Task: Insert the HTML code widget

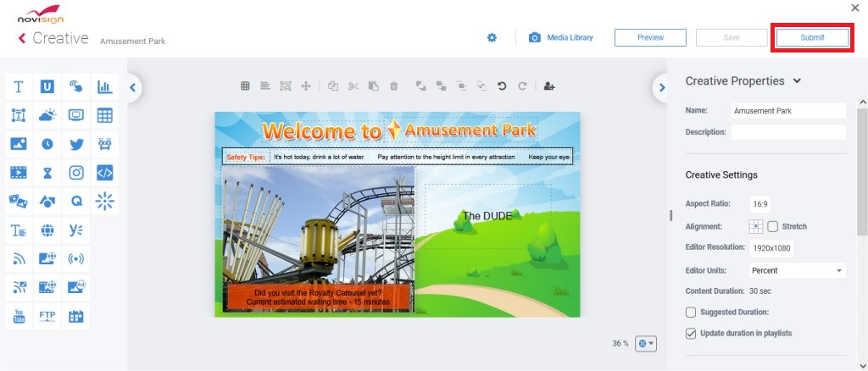Action: point(104,173)
